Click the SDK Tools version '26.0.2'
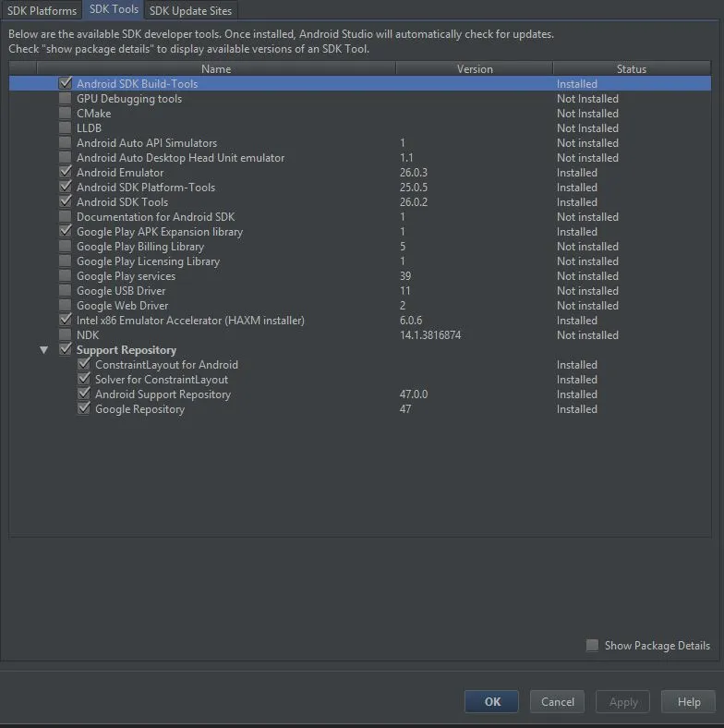Screen dimensions: 724x728 tap(414, 202)
